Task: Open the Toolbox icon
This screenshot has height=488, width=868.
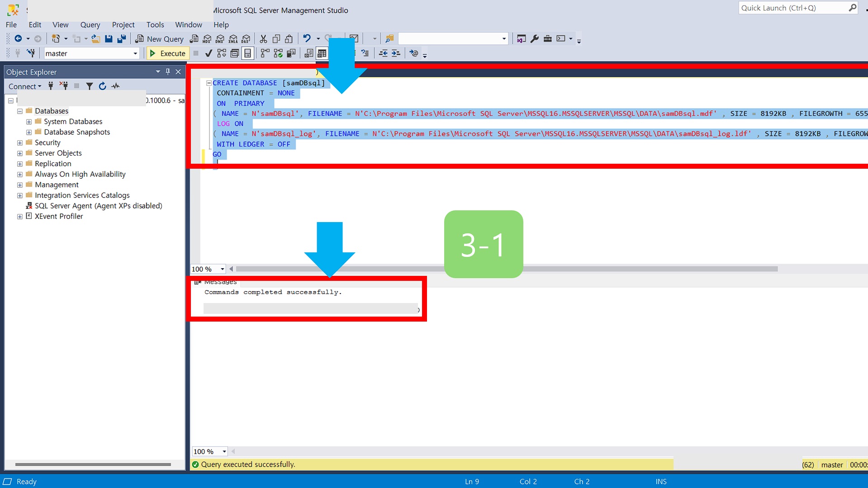Action: point(548,39)
